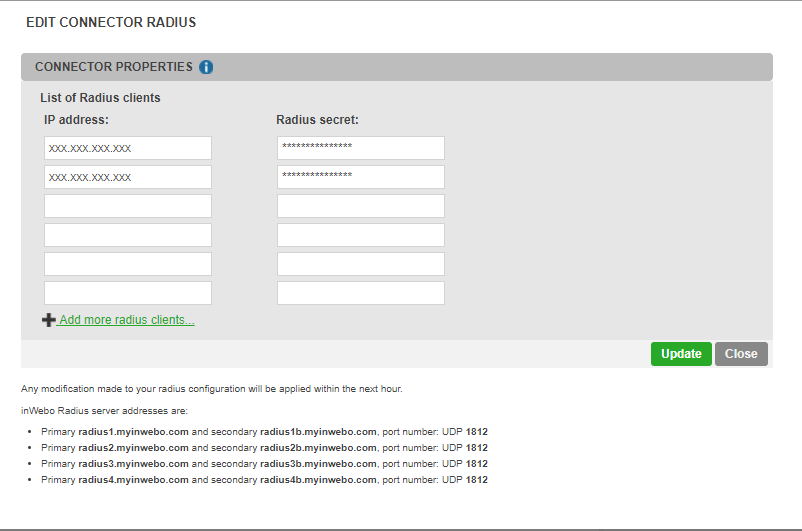Screen dimensions: 802x531
Task: Select the sixth, last IP address field
Action: click(x=128, y=293)
